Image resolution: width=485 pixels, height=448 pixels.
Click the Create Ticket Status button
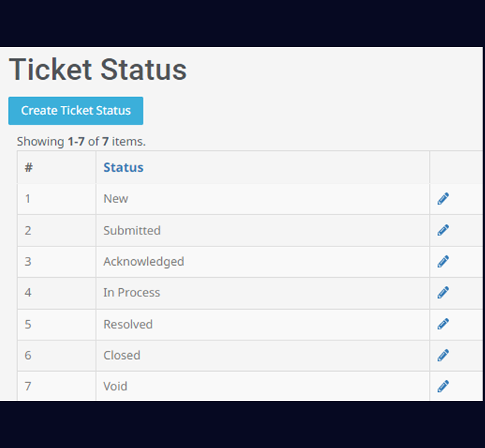pyautogui.click(x=76, y=111)
